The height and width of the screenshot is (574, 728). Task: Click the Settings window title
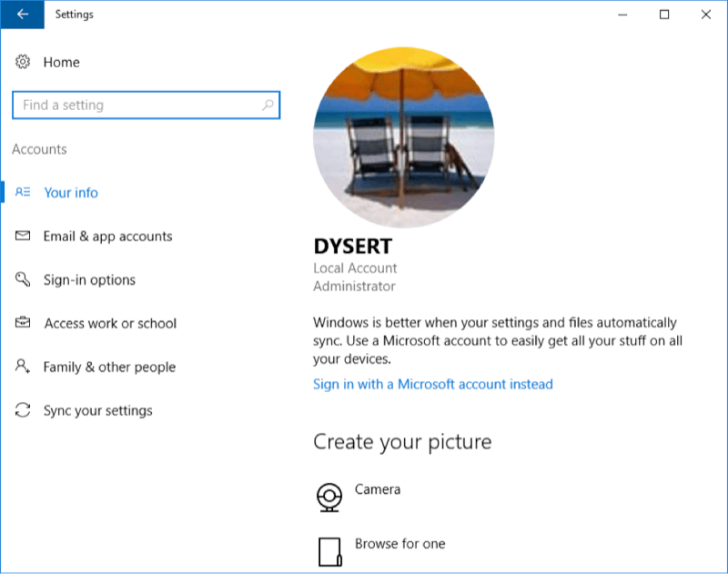click(x=75, y=15)
